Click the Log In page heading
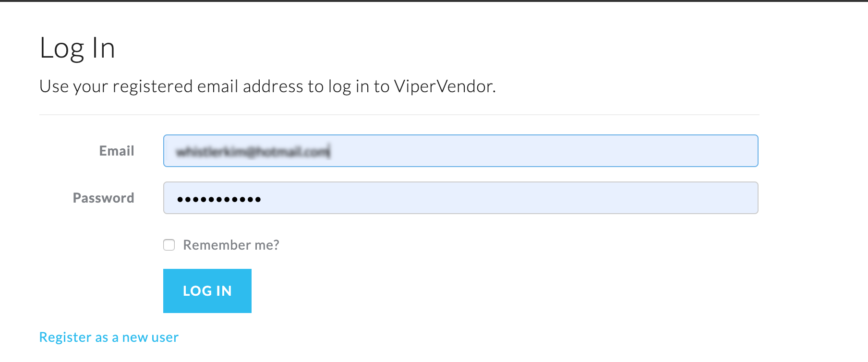The width and height of the screenshot is (868, 362). coord(77,48)
